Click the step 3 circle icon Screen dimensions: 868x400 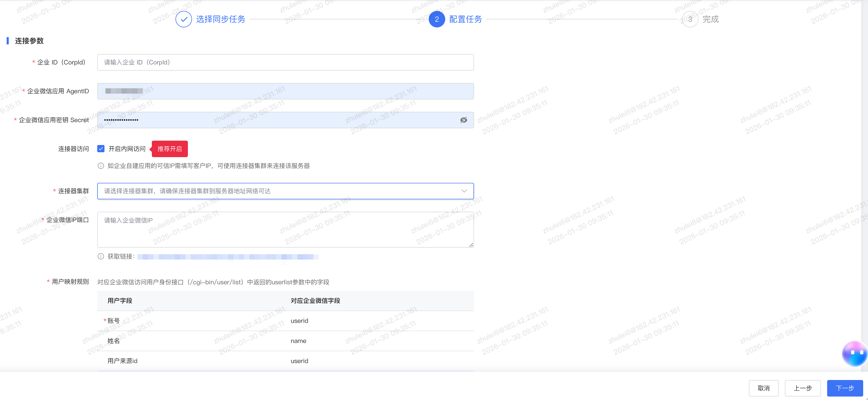click(x=690, y=19)
